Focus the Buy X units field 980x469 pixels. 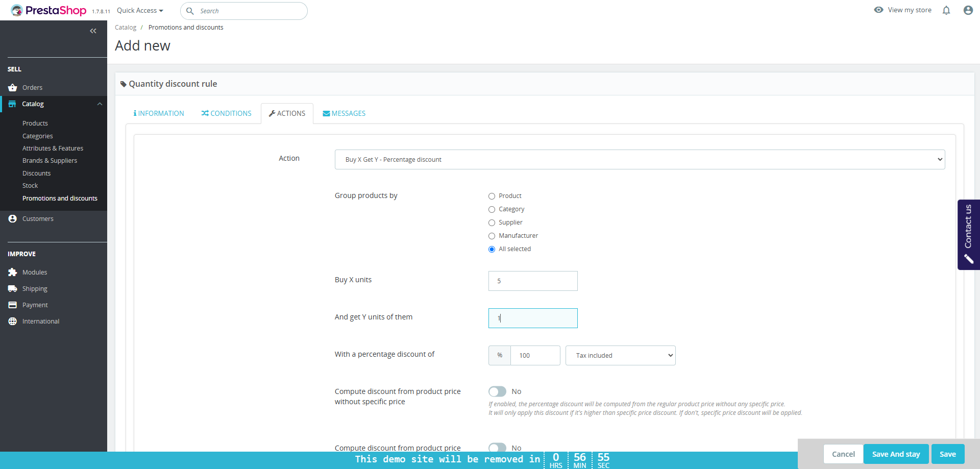(x=533, y=281)
